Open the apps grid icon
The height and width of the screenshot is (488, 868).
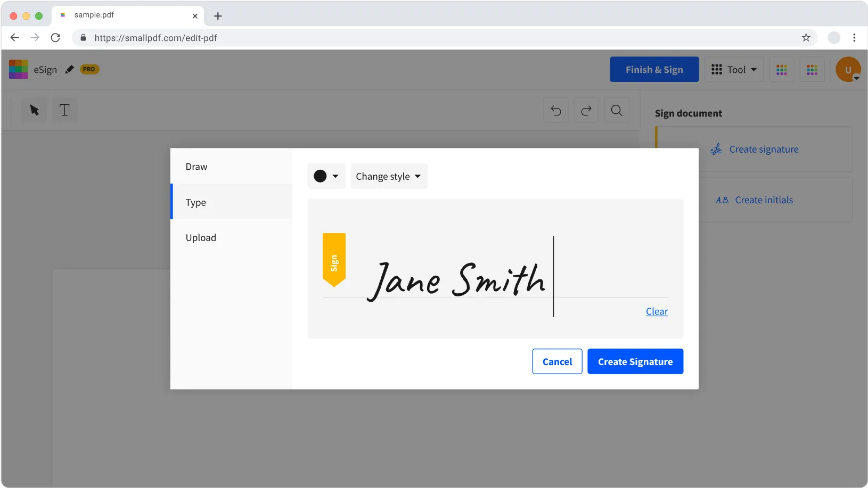click(x=781, y=69)
